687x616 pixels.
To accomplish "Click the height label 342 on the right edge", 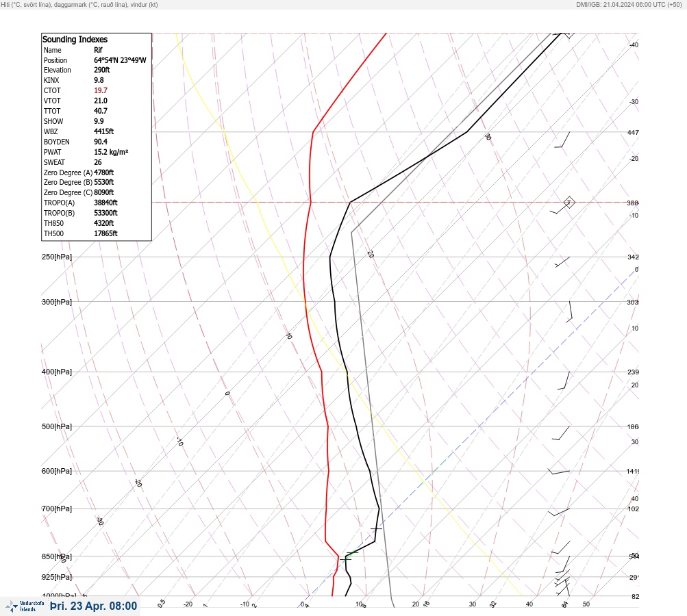I will tap(633, 257).
